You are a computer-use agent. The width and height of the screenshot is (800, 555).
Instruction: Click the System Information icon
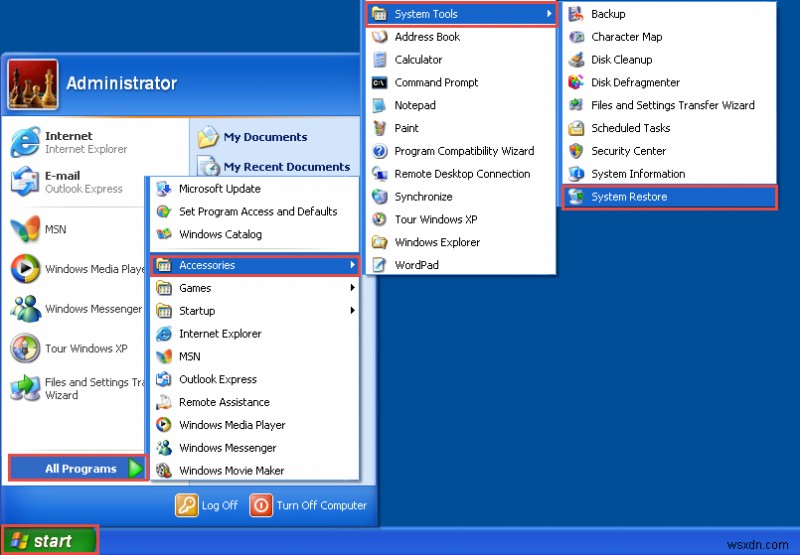(x=576, y=174)
